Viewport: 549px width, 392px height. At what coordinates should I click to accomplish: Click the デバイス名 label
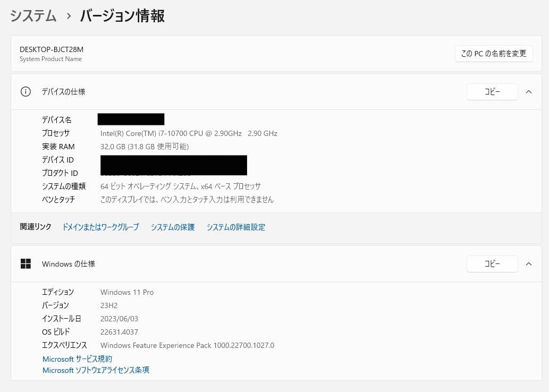click(57, 120)
